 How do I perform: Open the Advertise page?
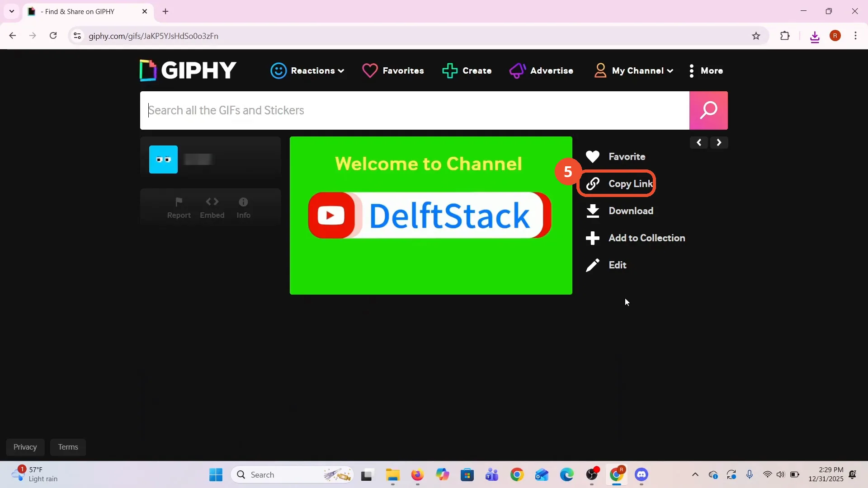541,70
